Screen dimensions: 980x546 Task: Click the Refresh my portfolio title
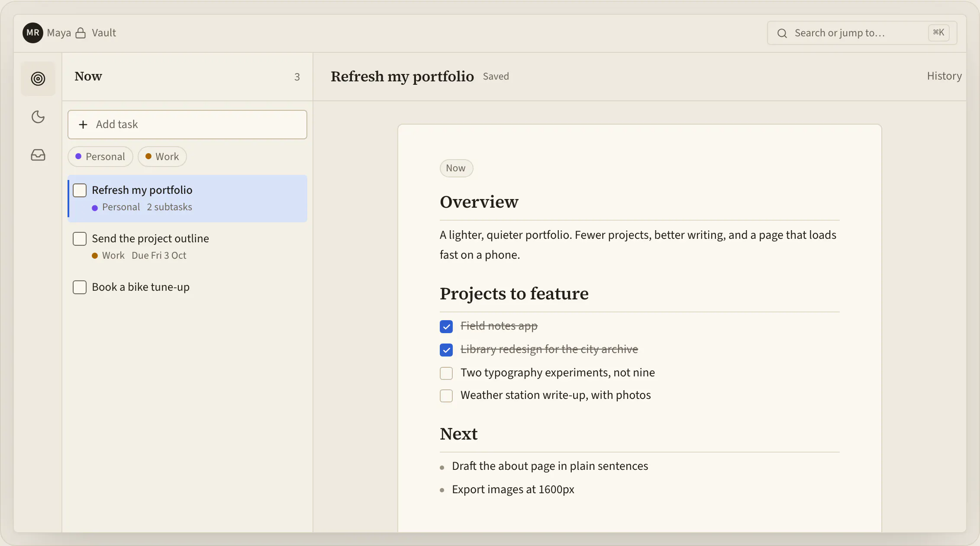402,77
